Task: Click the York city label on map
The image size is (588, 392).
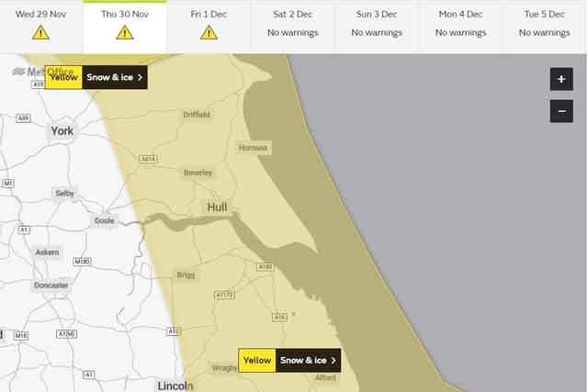Action: [62, 131]
